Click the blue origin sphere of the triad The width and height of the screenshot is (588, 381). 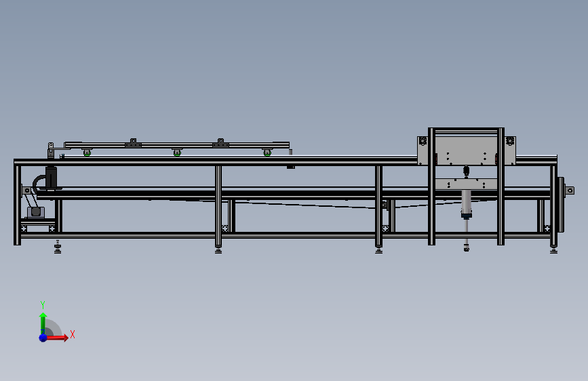[43, 338]
